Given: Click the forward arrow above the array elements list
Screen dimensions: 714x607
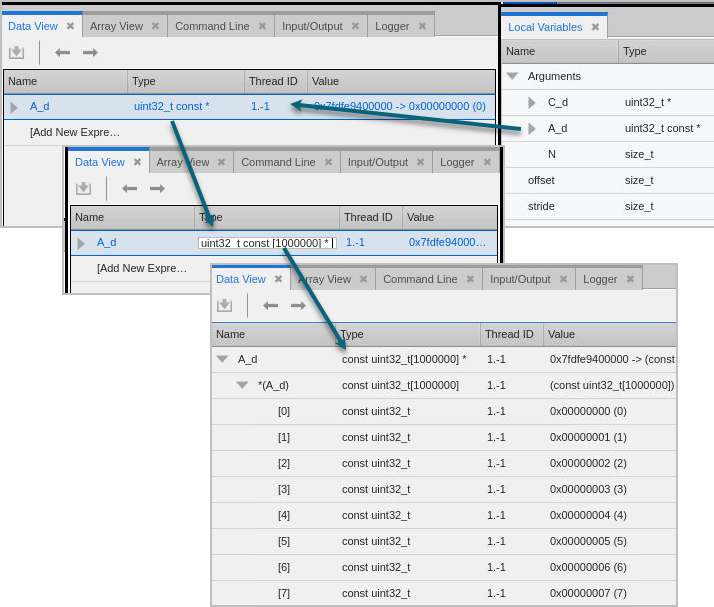Looking at the screenshot, I should click(298, 305).
